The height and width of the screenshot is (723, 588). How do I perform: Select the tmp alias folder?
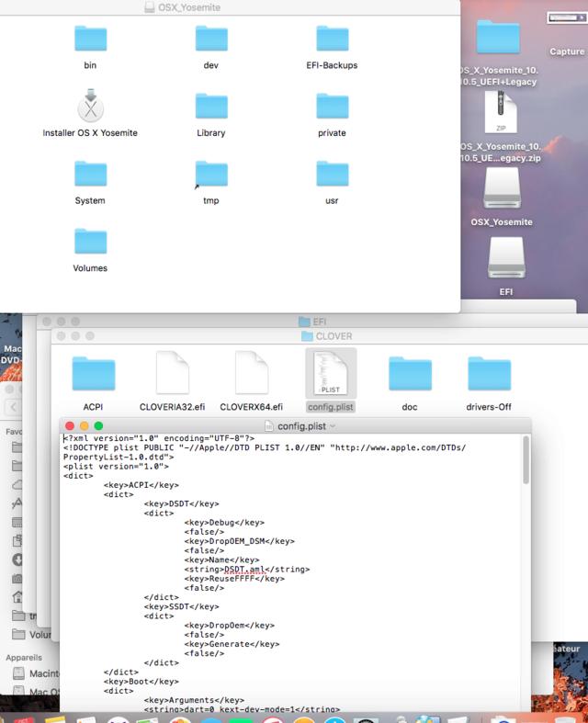pyautogui.click(x=211, y=175)
